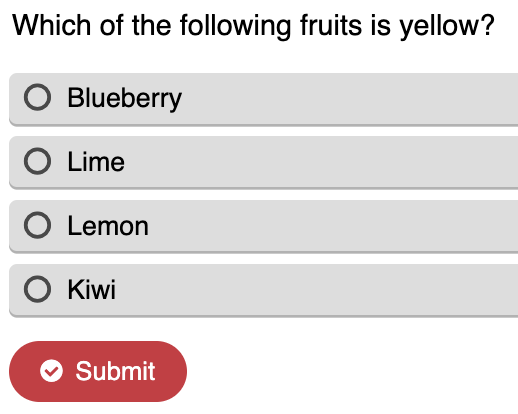Select the Lime radio button

click(37, 161)
